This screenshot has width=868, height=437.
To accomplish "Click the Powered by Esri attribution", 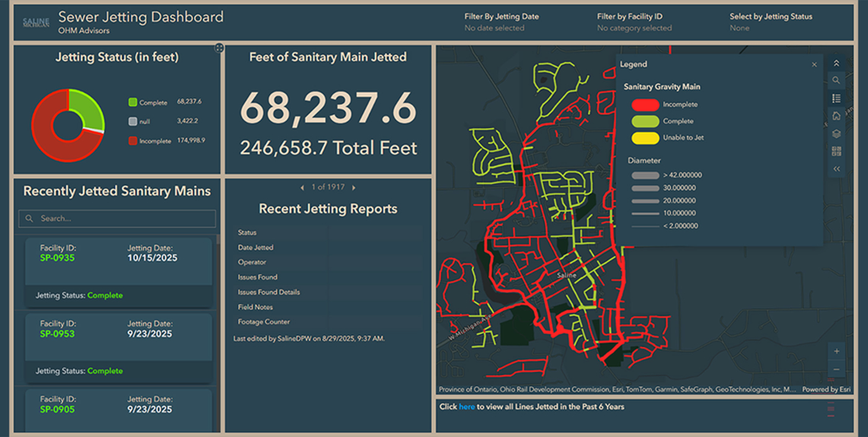I will pyautogui.click(x=826, y=389).
